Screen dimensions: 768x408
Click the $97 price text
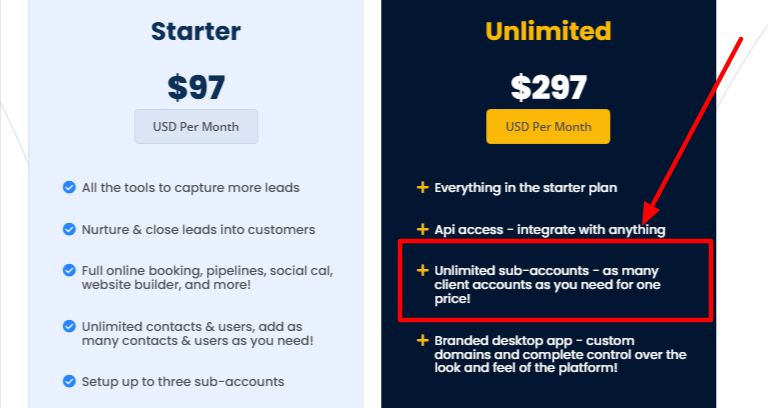click(196, 88)
